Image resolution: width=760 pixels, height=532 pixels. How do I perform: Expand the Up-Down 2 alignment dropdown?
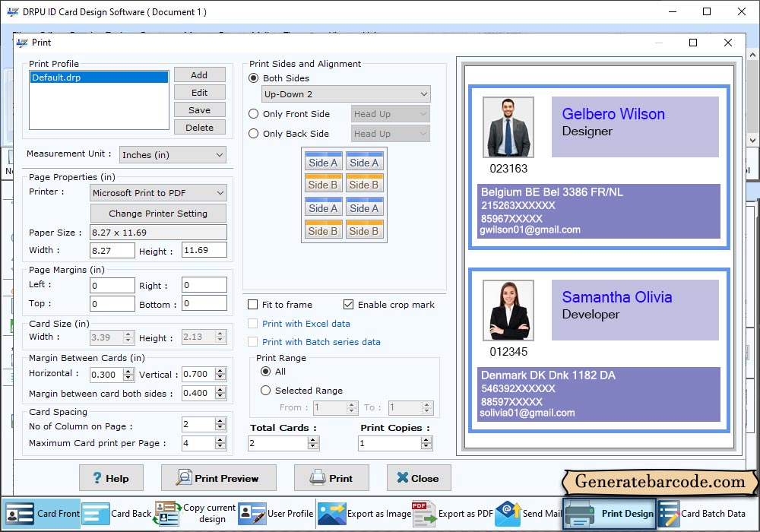pyautogui.click(x=346, y=94)
